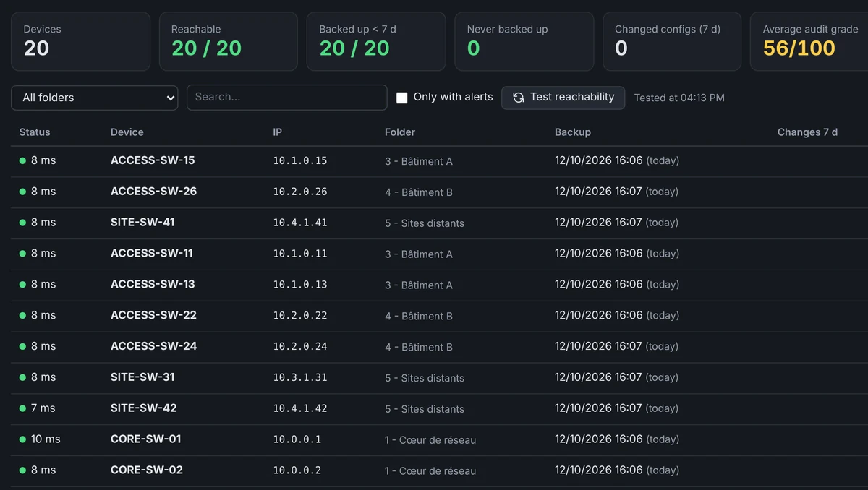The height and width of the screenshot is (490, 868).
Task: Open device SITE-SW-31
Action: click(142, 377)
